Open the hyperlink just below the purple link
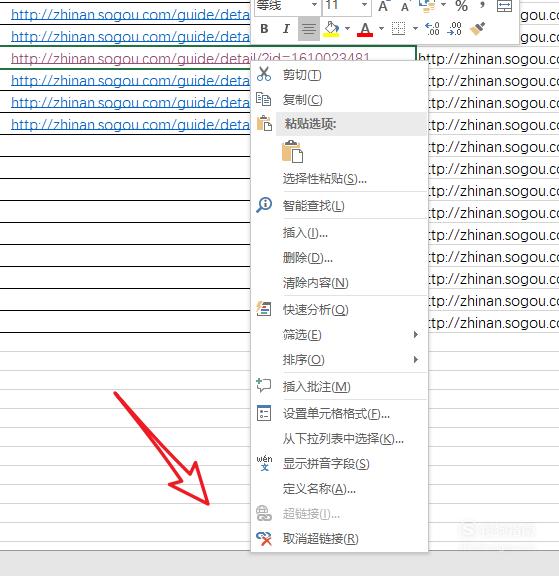The height and width of the screenshot is (576, 559). pos(130,81)
